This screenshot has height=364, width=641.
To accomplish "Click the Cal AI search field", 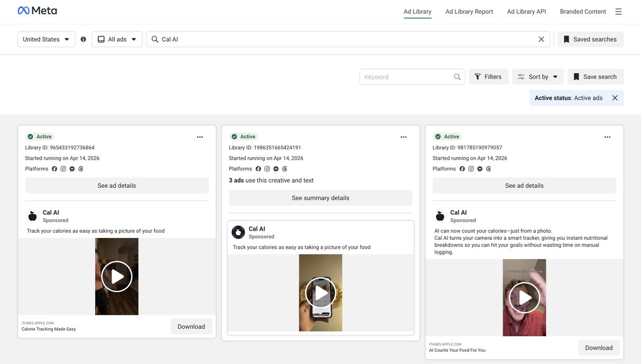I will pos(348,39).
